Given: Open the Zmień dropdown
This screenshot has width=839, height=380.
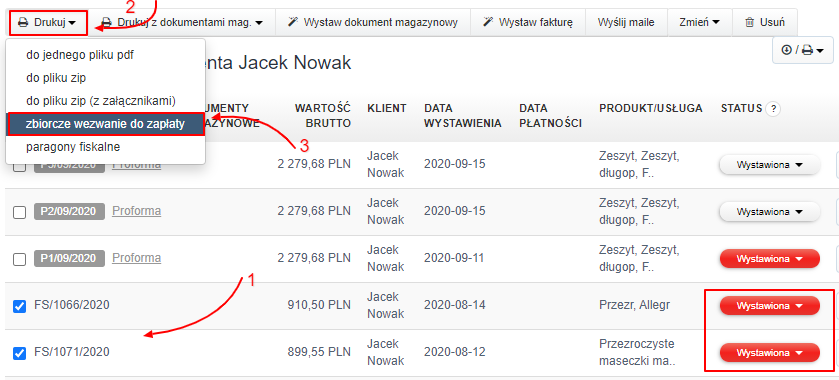Looking at the screenshot, I should pos(700,22).
